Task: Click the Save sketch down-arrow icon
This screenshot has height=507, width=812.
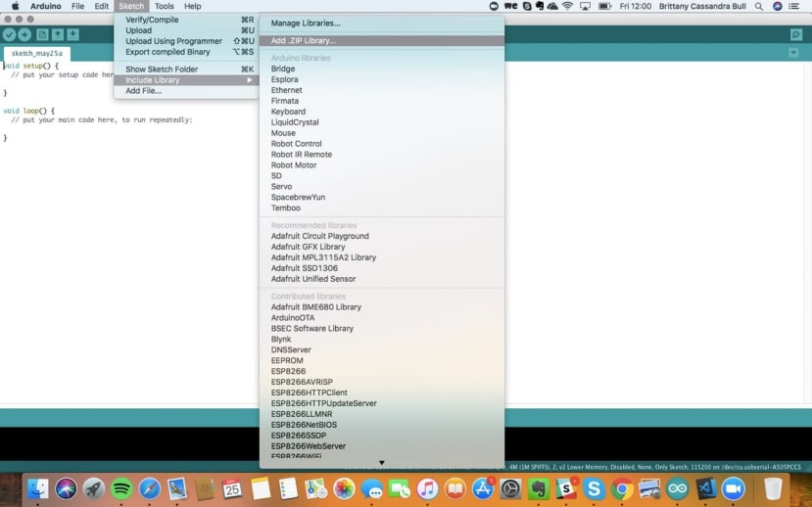Action: tap(73, 34)
